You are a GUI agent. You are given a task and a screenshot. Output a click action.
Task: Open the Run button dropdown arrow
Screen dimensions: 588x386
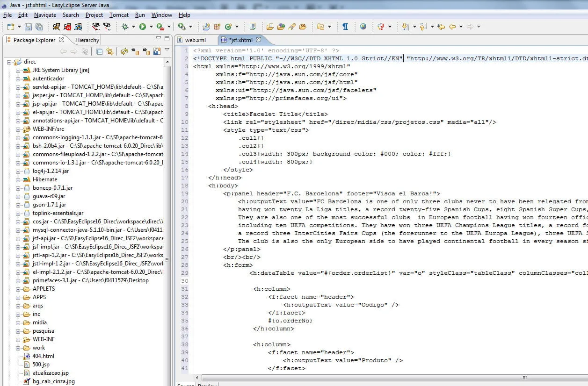tap(151, 27)
